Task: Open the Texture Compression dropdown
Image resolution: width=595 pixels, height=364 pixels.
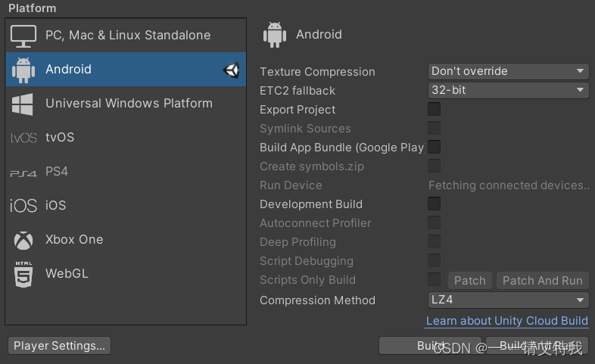Action: (x=508, y=71)
